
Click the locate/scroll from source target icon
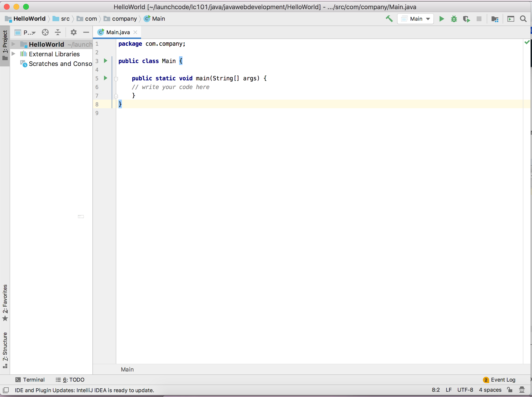pyautogui.click(x=45, y=32)
